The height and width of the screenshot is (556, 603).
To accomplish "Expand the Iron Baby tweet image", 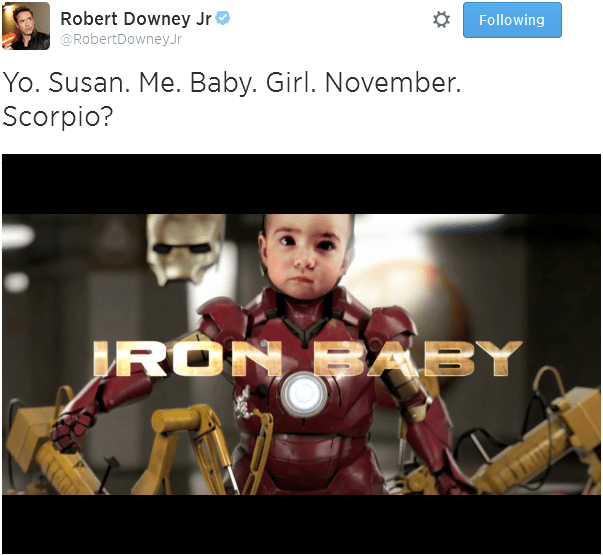I will point(302,354).
